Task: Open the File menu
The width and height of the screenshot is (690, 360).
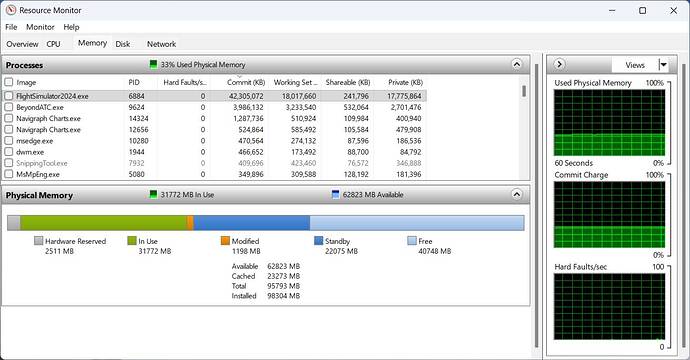Action: tap(11, 27)
